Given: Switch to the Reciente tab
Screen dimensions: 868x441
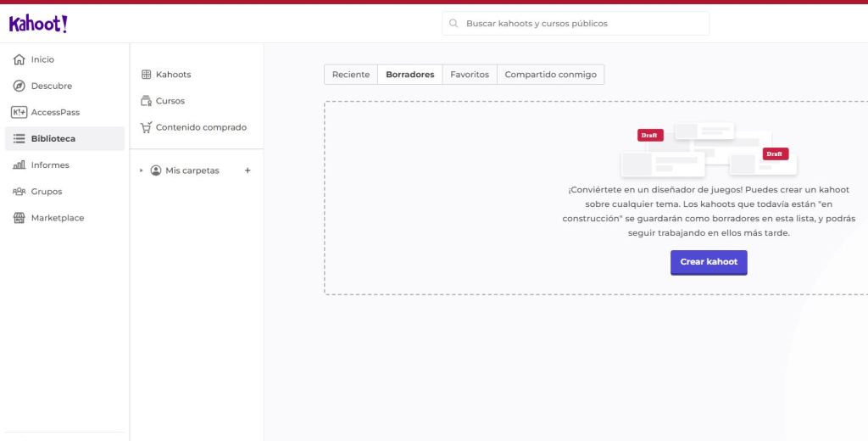Looking at the screenshot, I should tap(350, 75).
